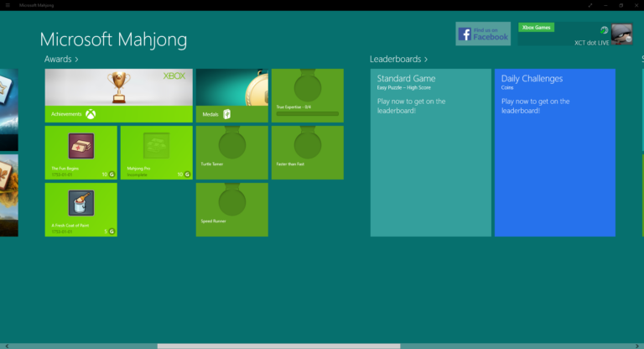Open the Mahjong Pro incomplete achievement

(x=157, y=153)
